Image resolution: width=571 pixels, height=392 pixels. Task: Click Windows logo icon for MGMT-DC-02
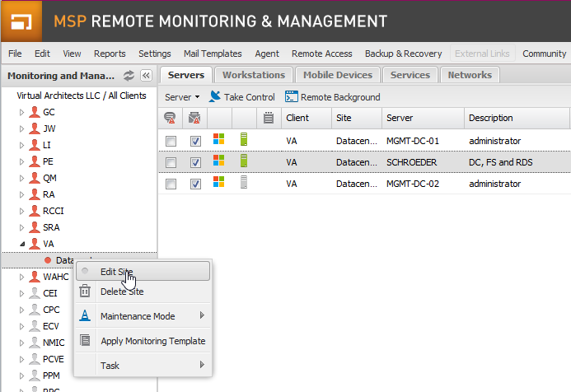coord(219,182)
